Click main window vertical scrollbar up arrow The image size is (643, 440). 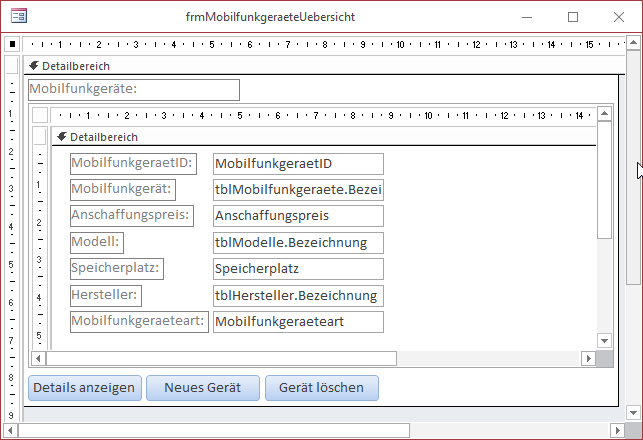[634, 43]
